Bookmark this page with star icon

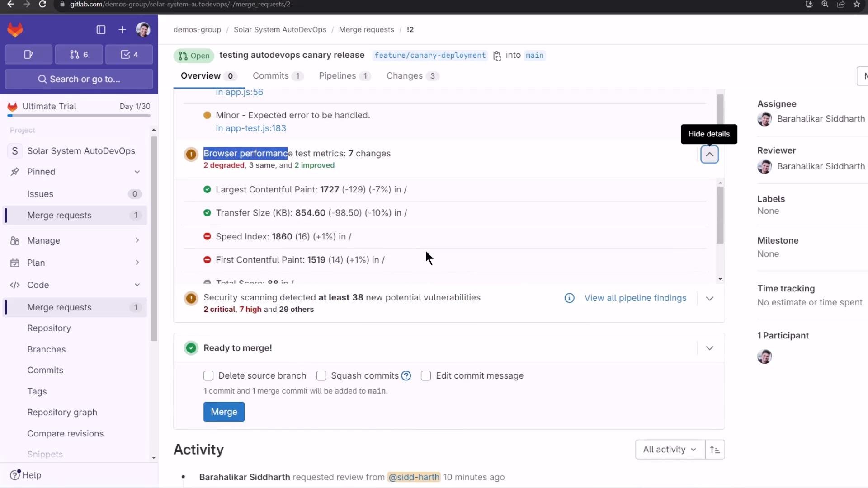click(857, 4)
